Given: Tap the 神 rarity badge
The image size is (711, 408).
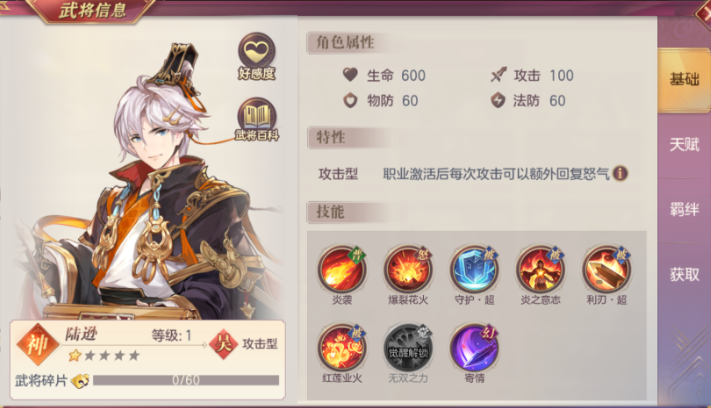Looking at the screenshot, I should pyautogui.click(x=38, y=345).
